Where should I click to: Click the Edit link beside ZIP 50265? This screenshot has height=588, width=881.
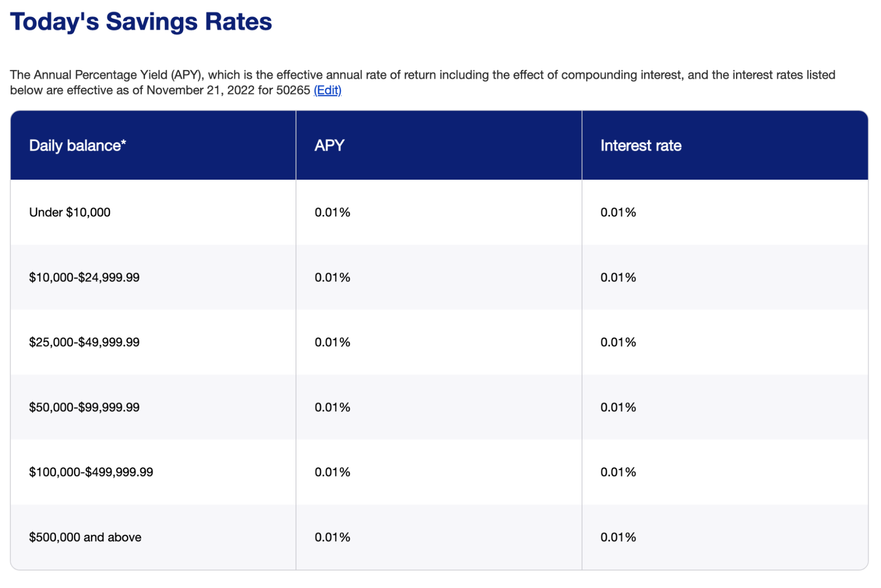[327, 90]
